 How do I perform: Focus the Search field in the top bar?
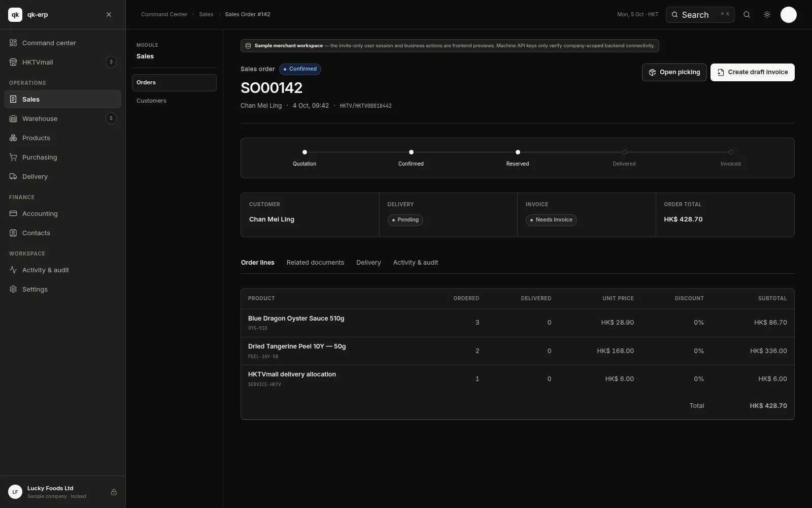700,15
